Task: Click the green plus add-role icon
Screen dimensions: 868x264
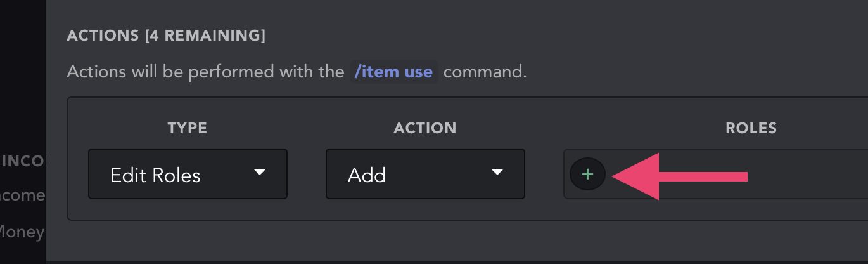Action: coord(587,175)
